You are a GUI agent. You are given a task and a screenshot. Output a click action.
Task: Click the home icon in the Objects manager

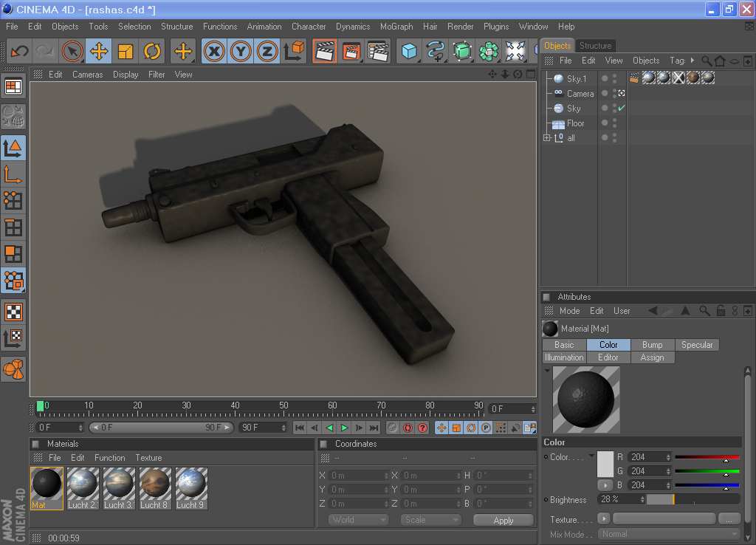720,61
